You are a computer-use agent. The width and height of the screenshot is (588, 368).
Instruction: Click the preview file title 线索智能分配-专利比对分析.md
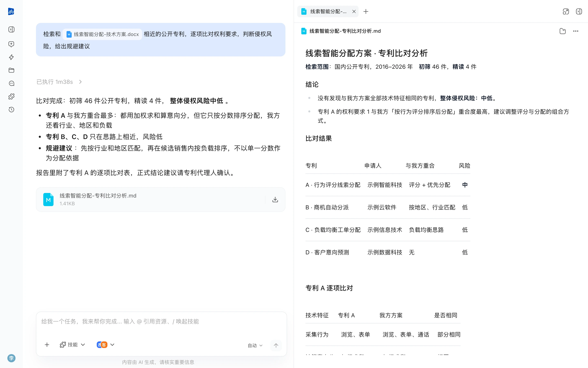(345, 31)
